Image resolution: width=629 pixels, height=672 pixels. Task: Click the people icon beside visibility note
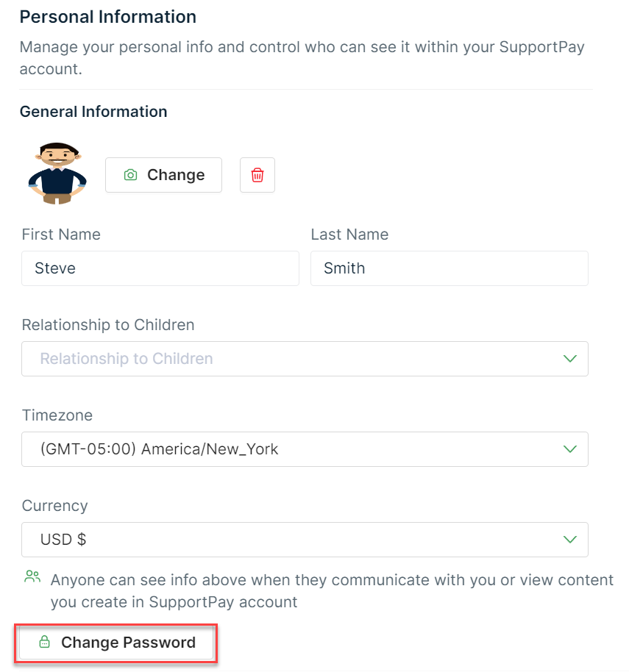pos(32,576)
